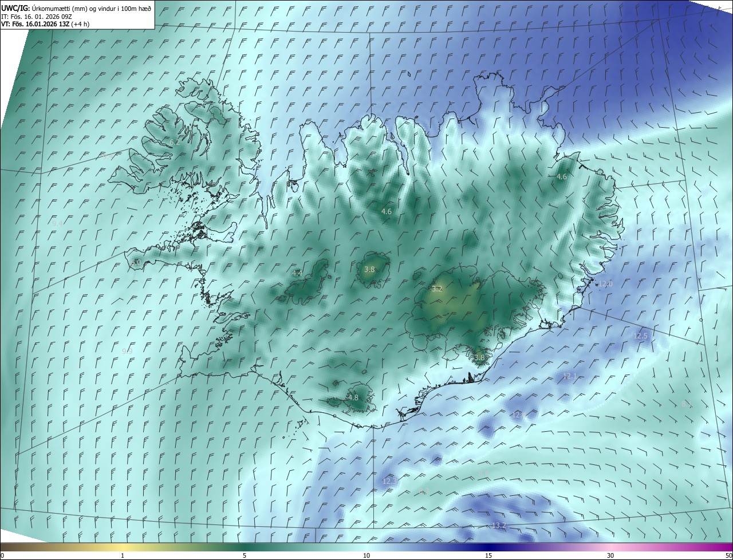Click the 5 tick on the colour scale
Viewport: 733px width, 560px height.
point(245,556)
